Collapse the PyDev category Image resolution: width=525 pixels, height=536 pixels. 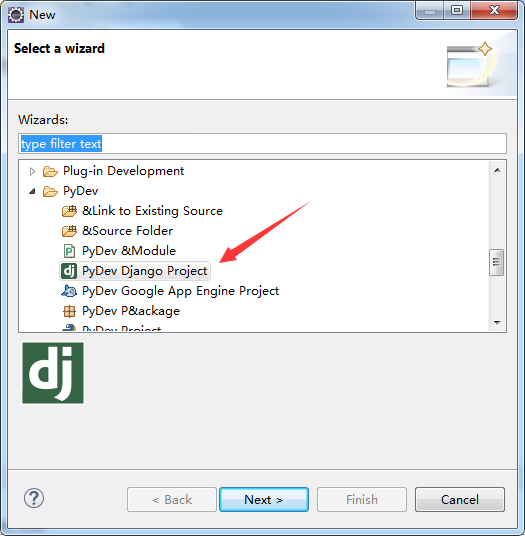(32, 191)
